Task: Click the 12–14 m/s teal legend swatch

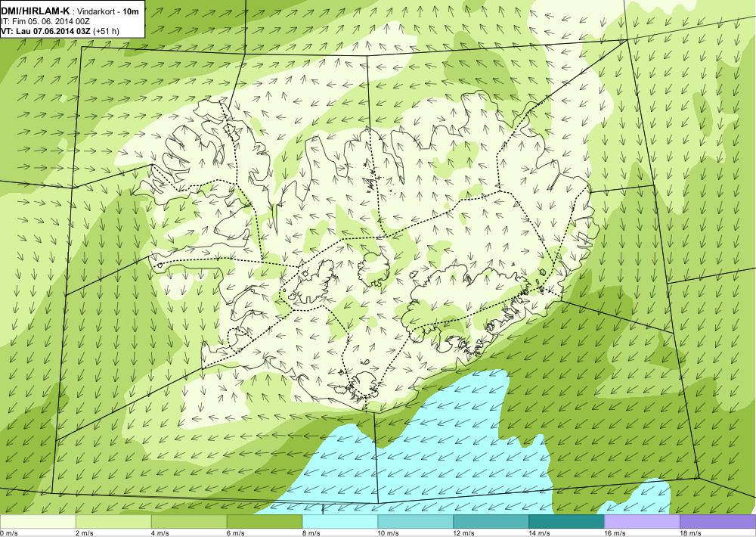Action: [x=491, y=522]
